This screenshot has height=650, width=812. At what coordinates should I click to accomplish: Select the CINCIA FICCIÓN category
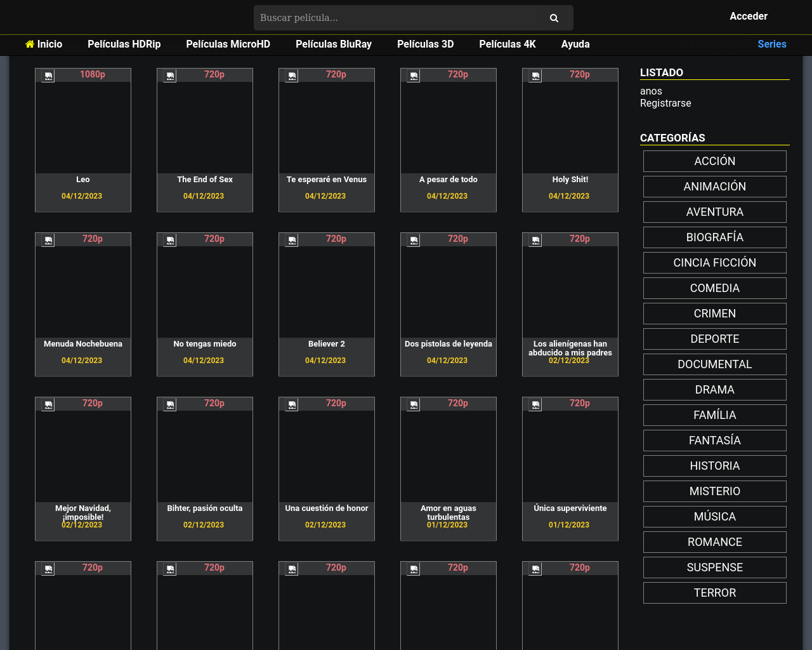coord(715,263)
